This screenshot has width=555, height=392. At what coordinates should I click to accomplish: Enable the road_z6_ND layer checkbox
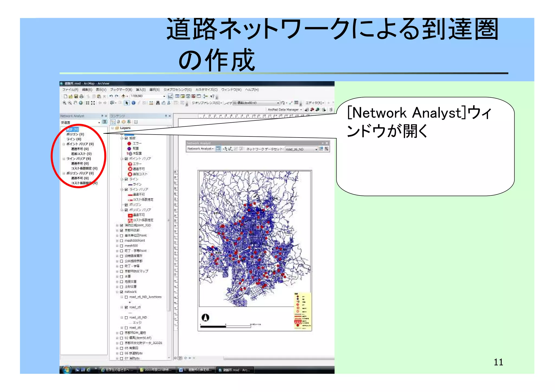tap(126, 318)
